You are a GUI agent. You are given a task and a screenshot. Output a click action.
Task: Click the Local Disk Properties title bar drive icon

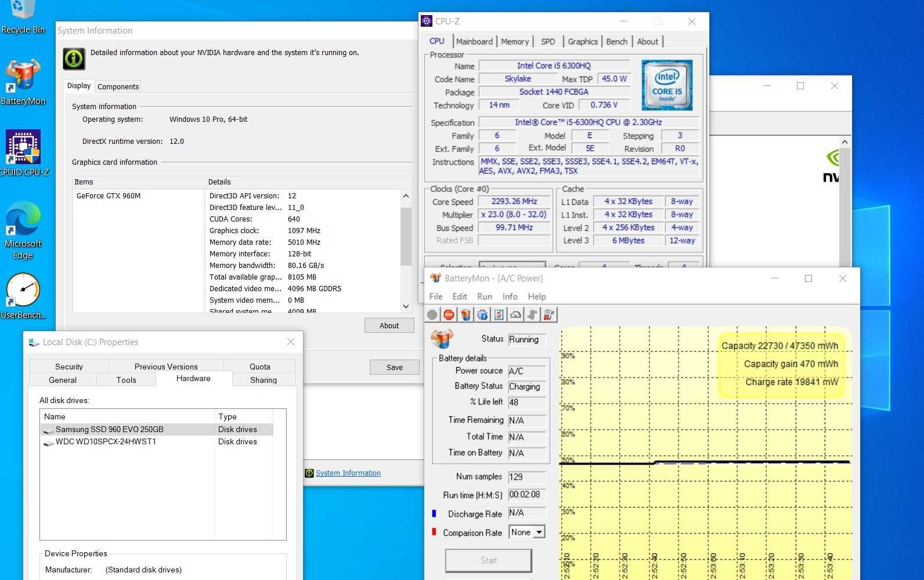34,342
